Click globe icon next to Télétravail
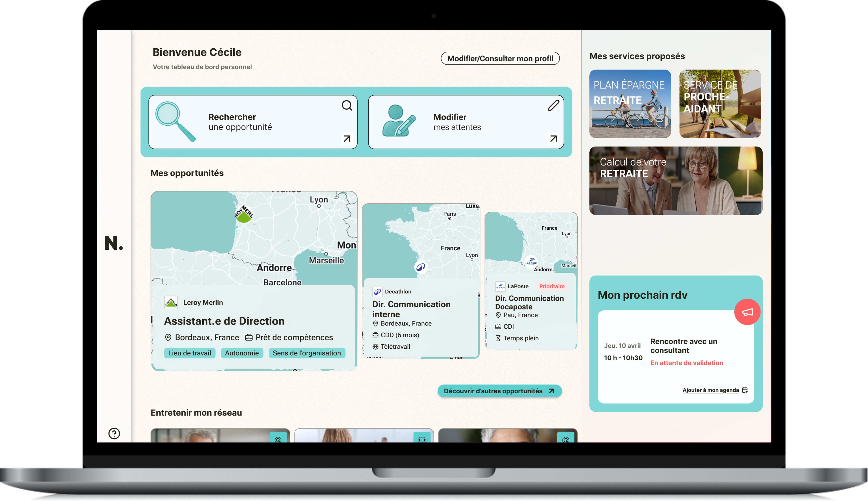The image size is (868, 501). click(375, 346)
